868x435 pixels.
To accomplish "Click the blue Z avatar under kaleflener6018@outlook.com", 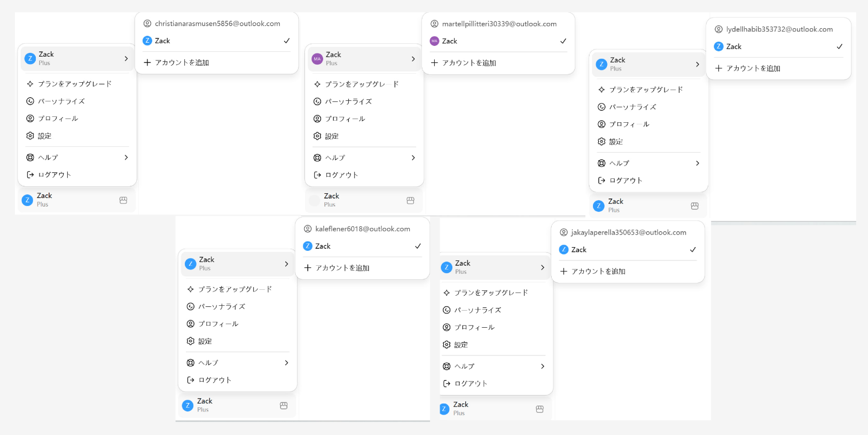I will point(308,246).
